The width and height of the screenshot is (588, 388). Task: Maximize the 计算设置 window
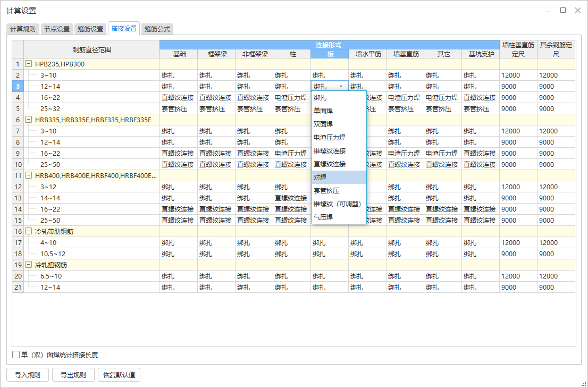(x=563, y=10)
